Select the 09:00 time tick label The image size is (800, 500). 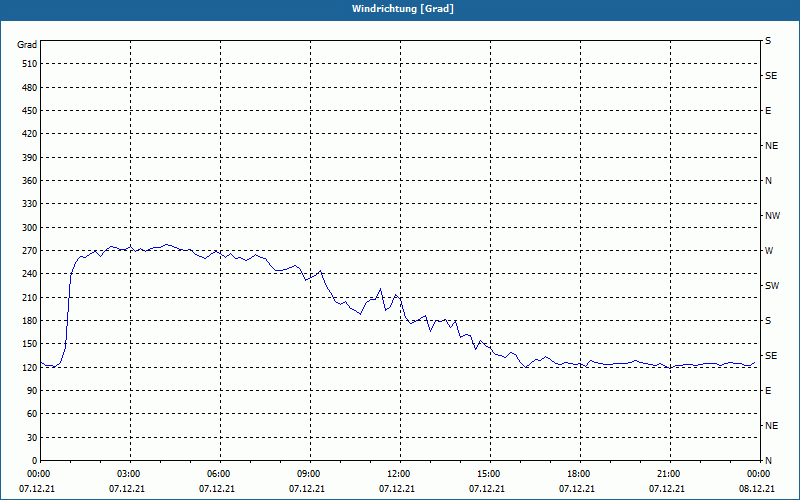[x=309, y=474]
